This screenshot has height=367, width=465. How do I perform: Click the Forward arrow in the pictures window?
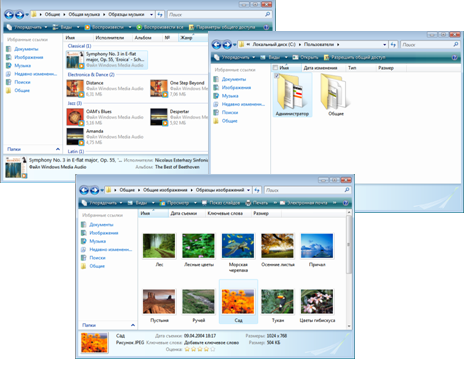[95, 190]
